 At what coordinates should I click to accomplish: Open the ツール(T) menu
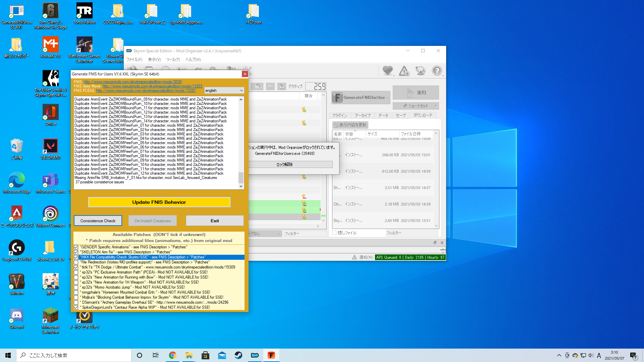tap(173, 60)
